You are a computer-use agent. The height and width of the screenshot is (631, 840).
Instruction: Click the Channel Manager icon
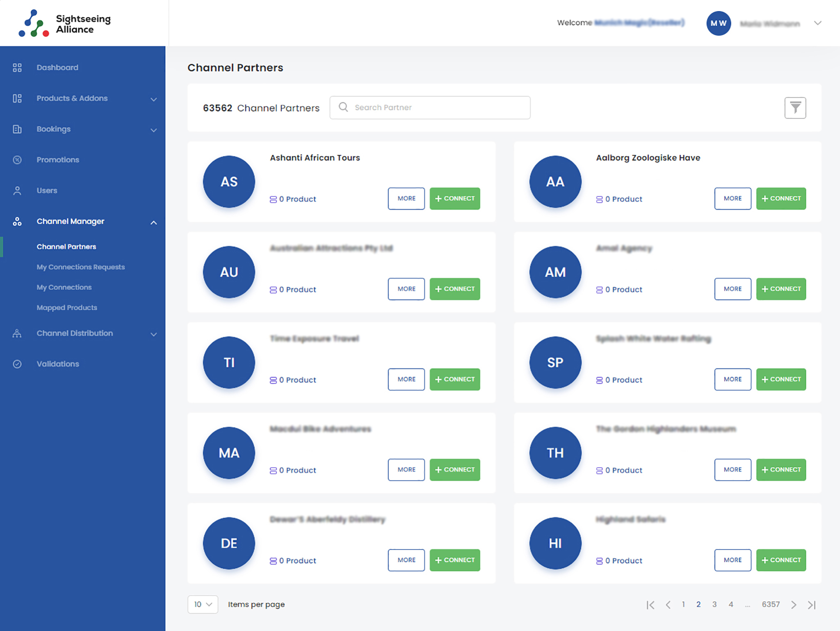click(17, 221)
